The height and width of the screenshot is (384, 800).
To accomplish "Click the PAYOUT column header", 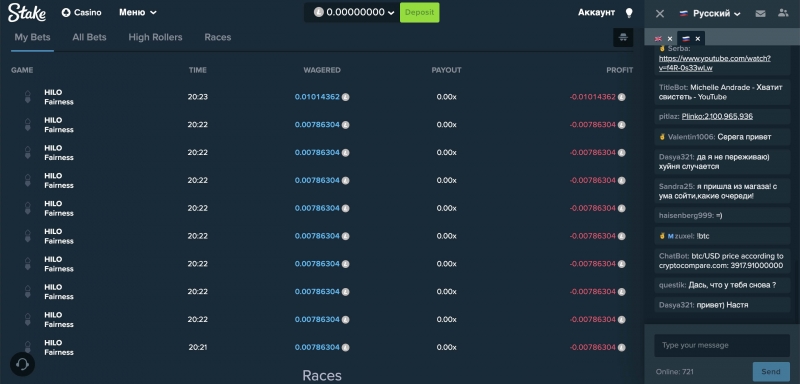I will [446, 70].
